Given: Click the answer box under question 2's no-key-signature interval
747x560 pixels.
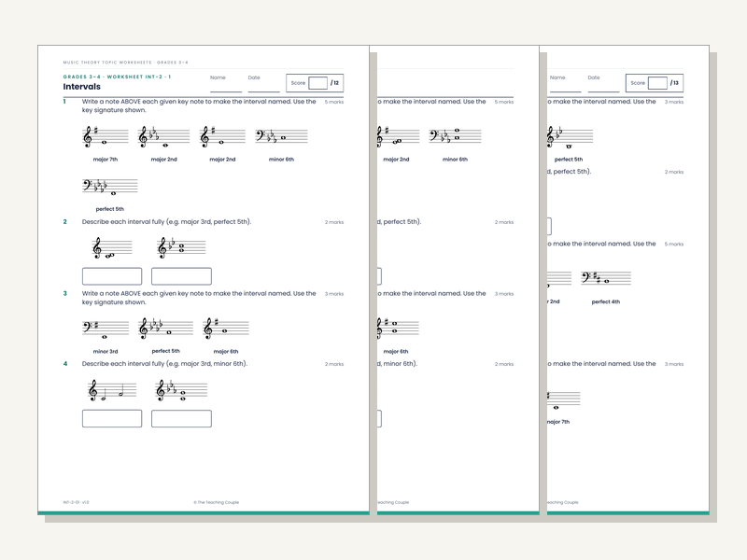Looking at the screenshot, I should point(112,276).
